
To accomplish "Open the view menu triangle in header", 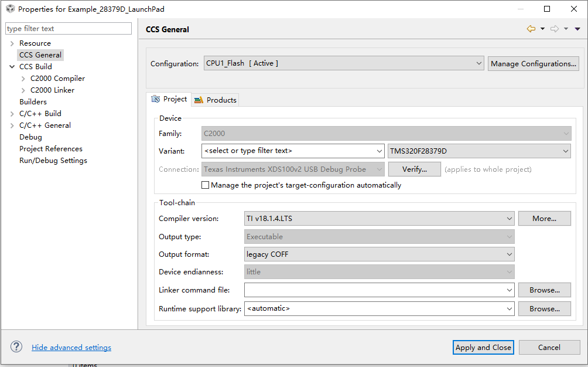I will [577, 29].
